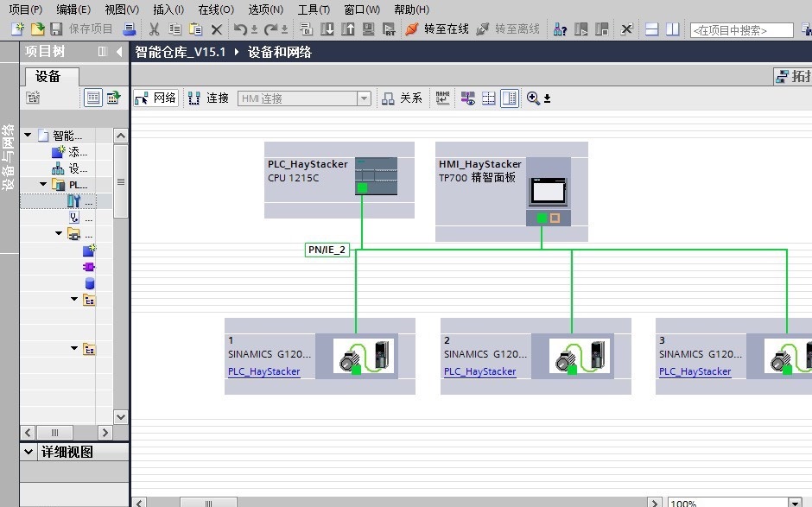
Task: Click the cross-references X icon
Action: (626, 29)
